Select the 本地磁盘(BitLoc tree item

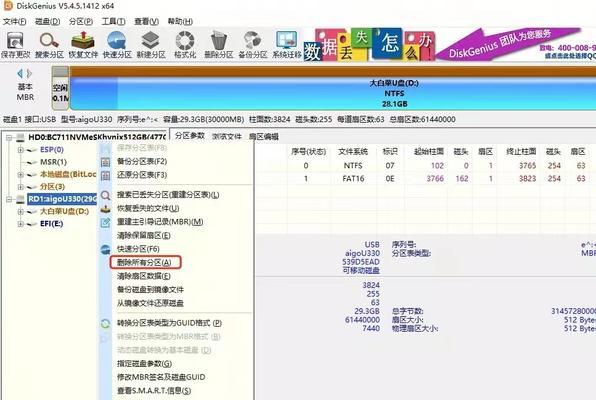68,175
